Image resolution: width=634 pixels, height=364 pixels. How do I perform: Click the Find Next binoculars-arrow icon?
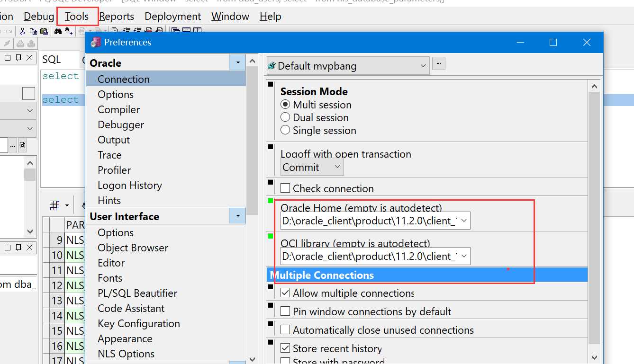coord(69,31)
